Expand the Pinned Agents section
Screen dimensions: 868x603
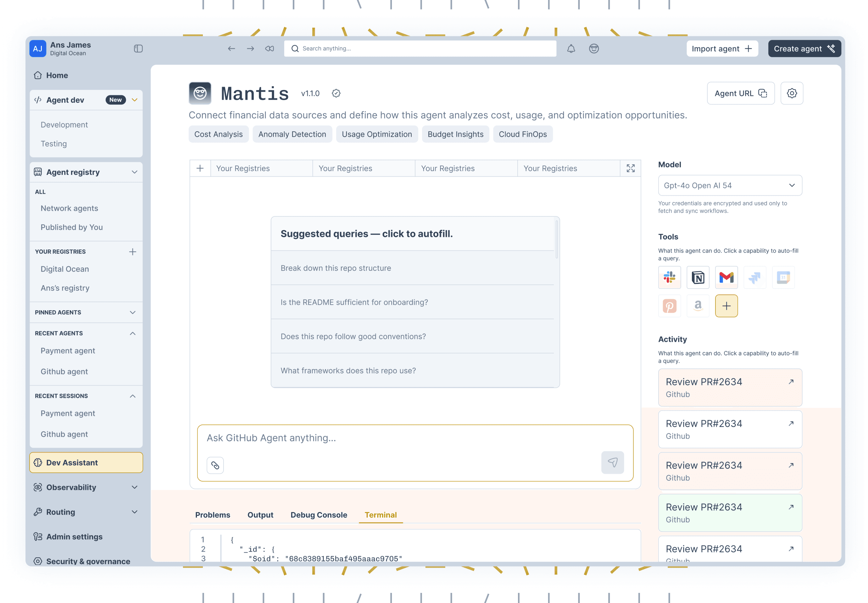pyautogui.click(x=132, y=313)
